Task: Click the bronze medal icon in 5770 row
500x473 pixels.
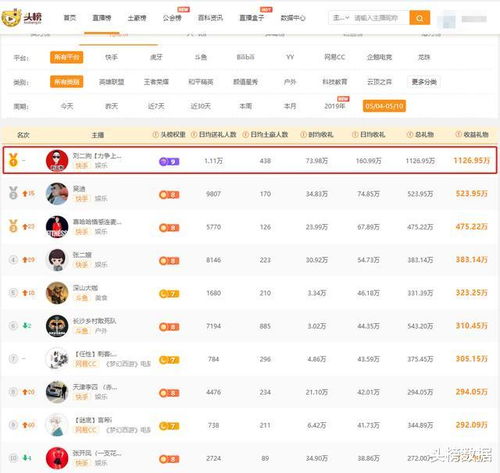Action: point(13,226)
